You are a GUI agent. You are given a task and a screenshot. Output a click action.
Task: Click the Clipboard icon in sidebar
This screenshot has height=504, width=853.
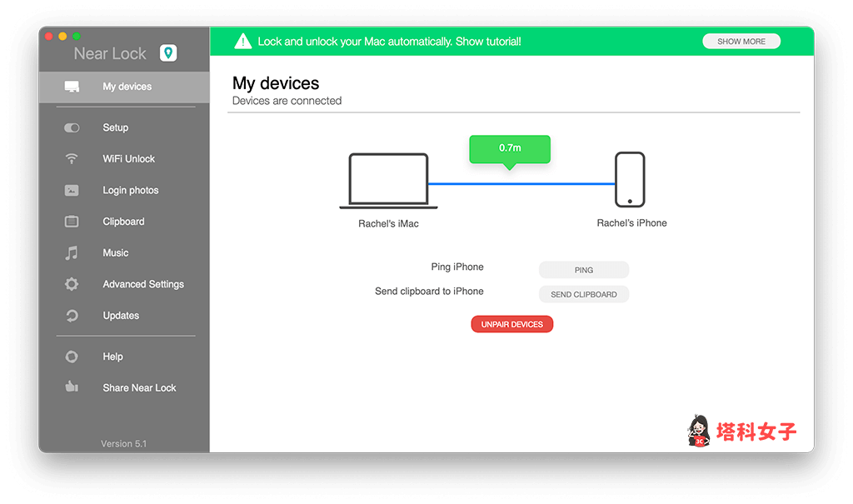72,222
